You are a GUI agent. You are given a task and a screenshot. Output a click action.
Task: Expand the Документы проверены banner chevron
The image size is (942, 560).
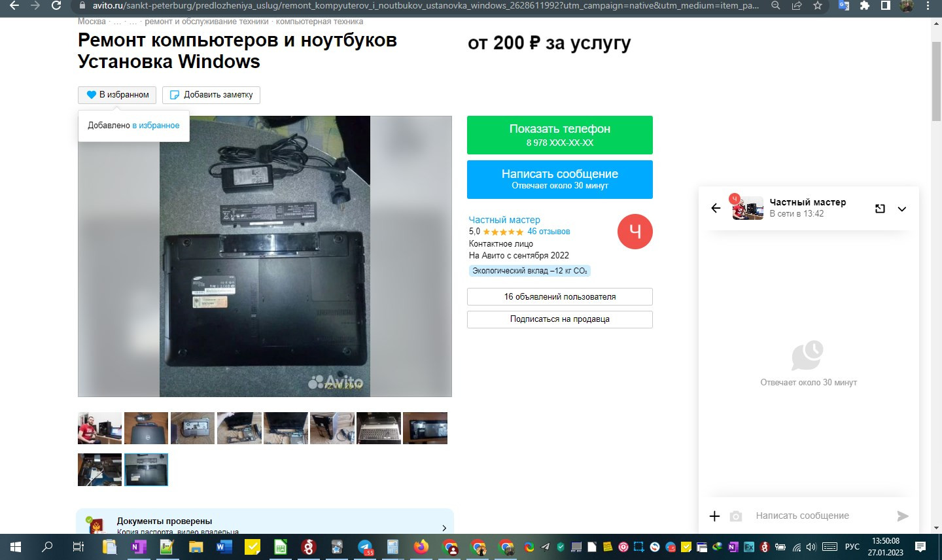pyautogui.click(x=444, y=528)
